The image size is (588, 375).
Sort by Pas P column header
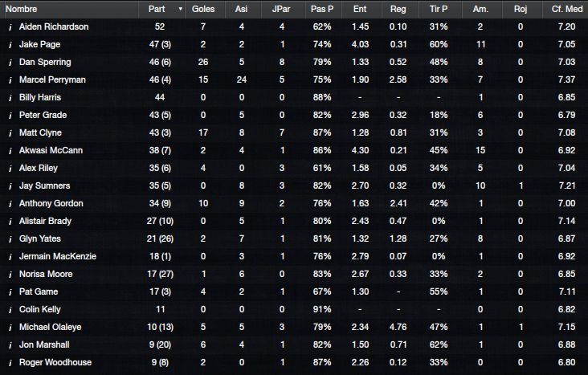pos(322,9)
